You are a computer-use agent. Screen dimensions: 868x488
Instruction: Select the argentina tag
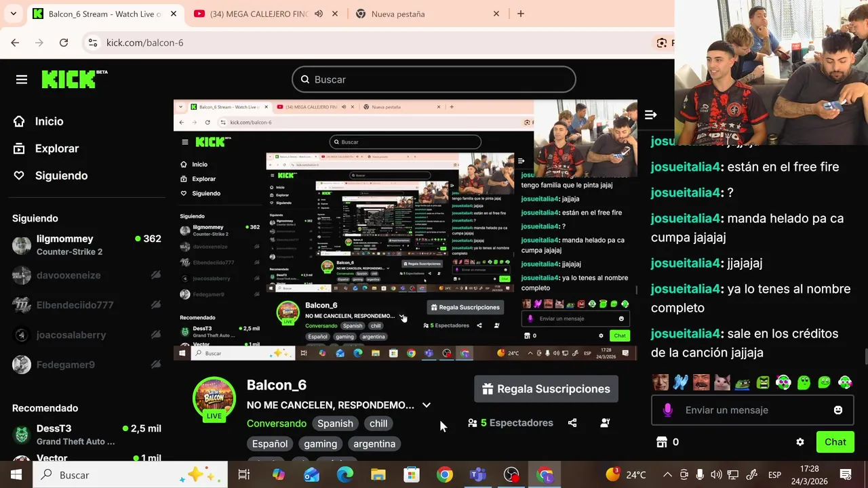(374, 444)
